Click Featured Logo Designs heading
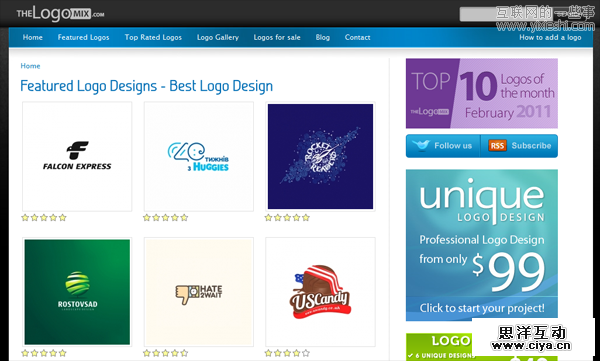Image resolution: width=600 pixels, height=361 pixels. 147,86
